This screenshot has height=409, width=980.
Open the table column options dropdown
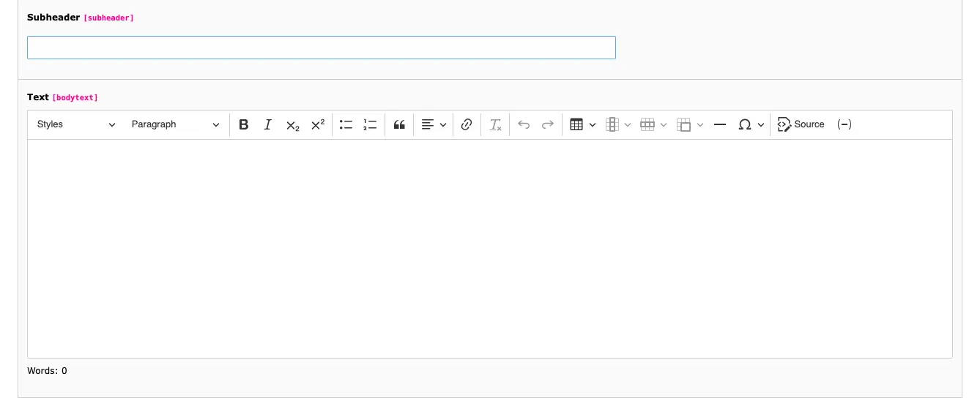[x=619, y=124]
